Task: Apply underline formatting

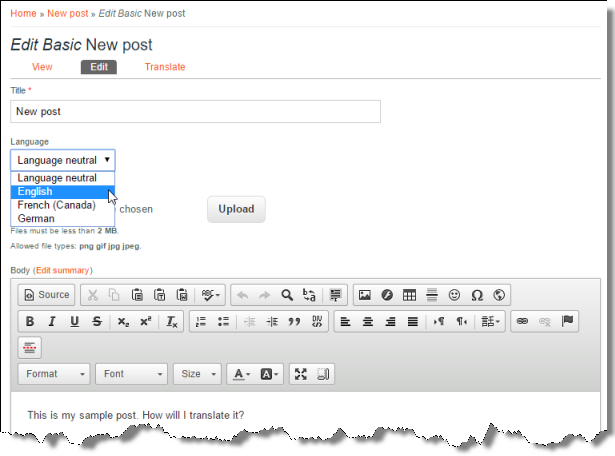Action: 74,322
